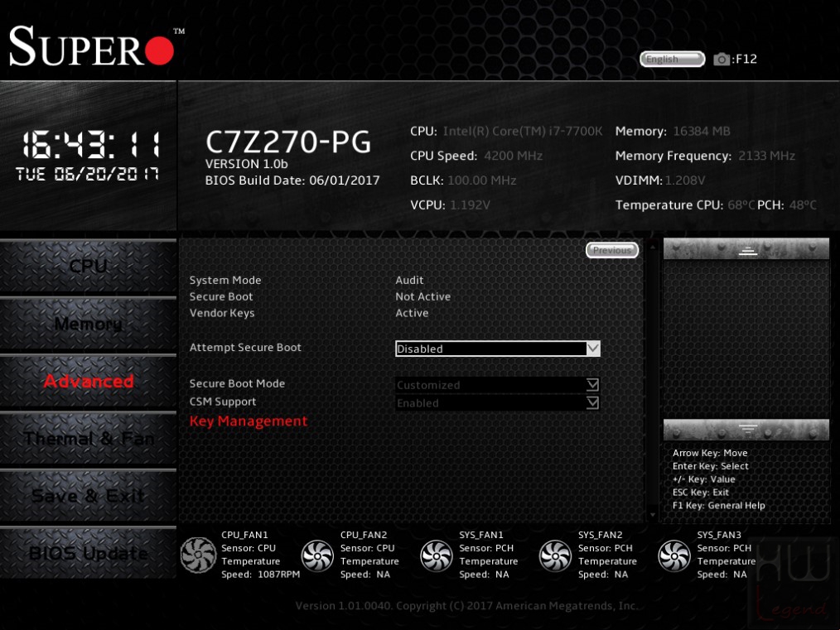Image resolution: width=840 pixels, height=630 pixels.
Task: Click the 1.192V VCPU value
Action: point(470,205)
